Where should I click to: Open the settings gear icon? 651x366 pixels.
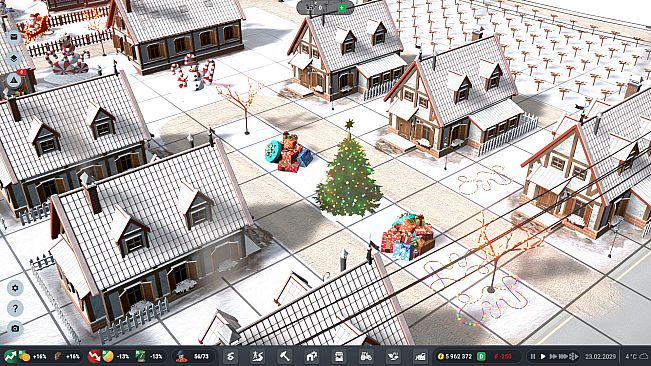click(x=15, y=288)
